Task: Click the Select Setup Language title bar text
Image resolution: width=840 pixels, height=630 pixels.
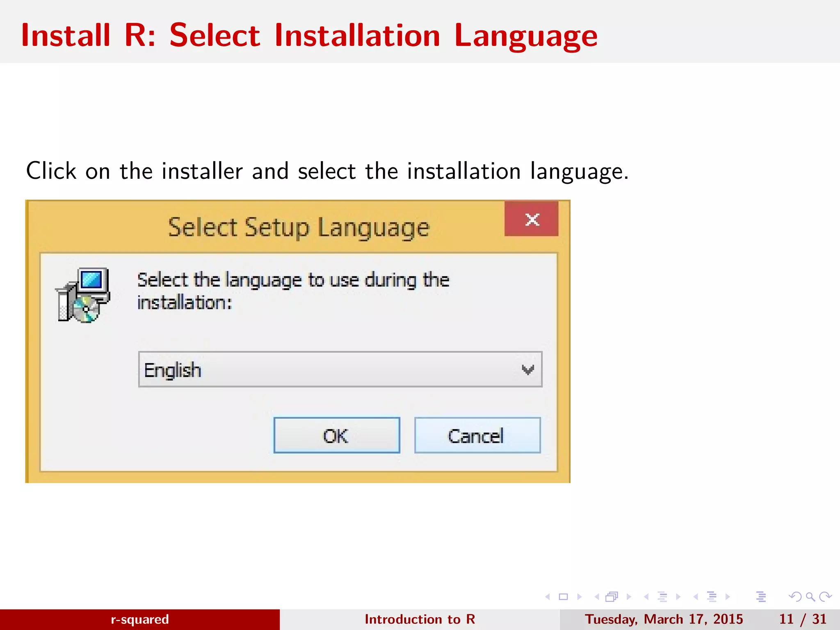Action: click(299, 228)
